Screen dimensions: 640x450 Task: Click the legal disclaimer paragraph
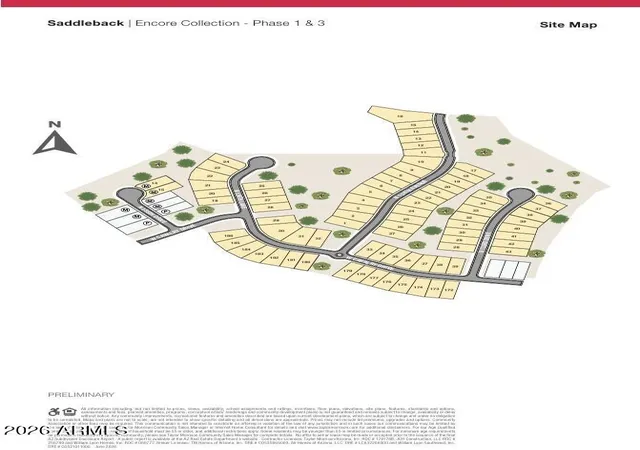tap(251, 427)
